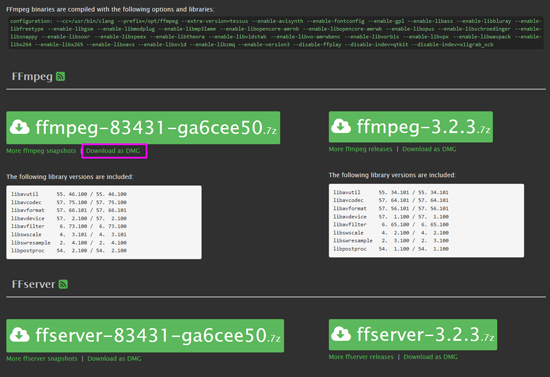Click the ffmpeg snapshot library versions box
The width and height of the screenshot is (550, 377).
104,222
